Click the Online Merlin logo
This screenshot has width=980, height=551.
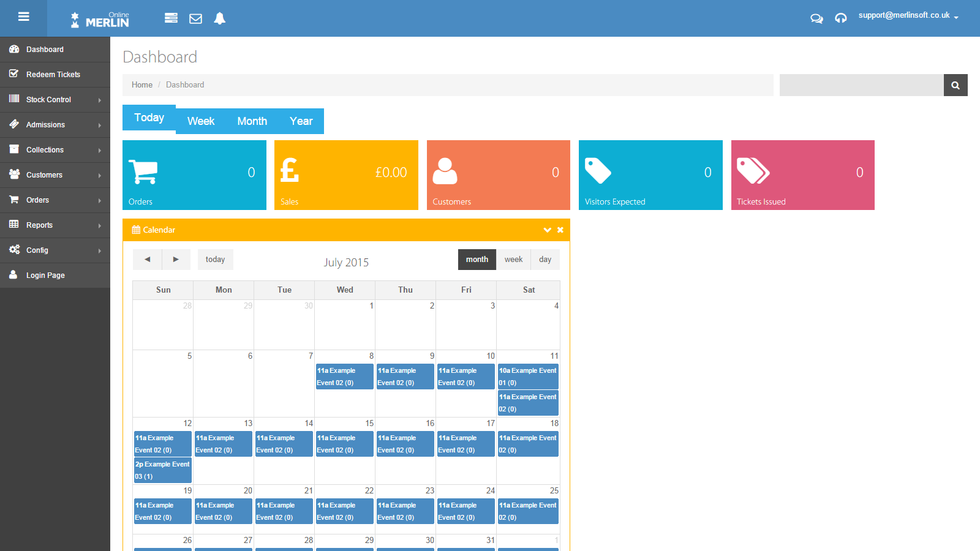click(x=100, y=20)
